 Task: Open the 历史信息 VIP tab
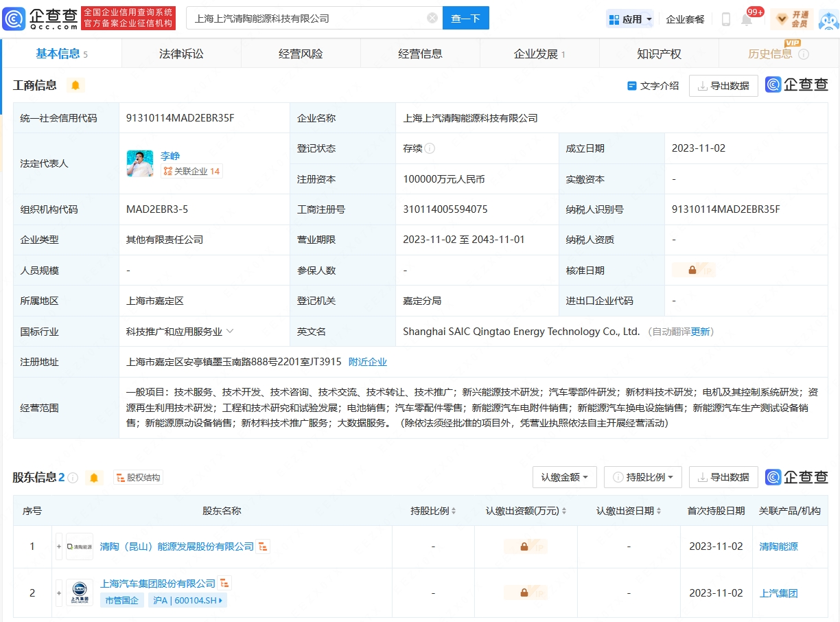778,54
